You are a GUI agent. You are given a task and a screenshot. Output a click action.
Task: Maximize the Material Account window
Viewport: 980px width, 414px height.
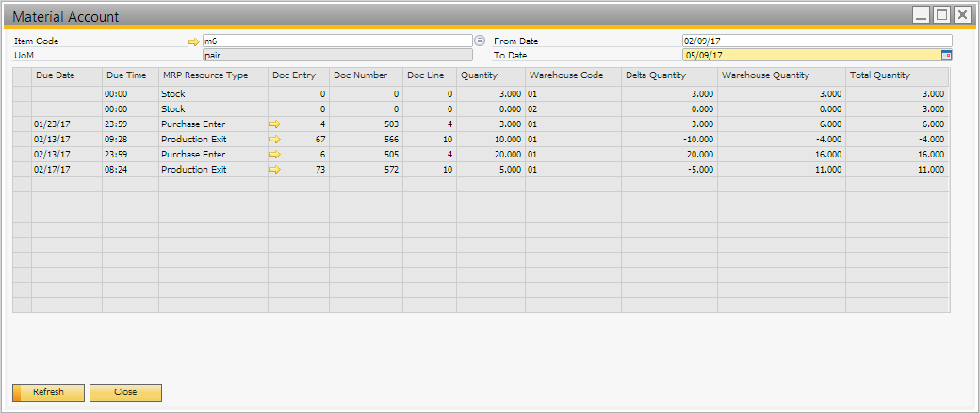tap(941, 15)
